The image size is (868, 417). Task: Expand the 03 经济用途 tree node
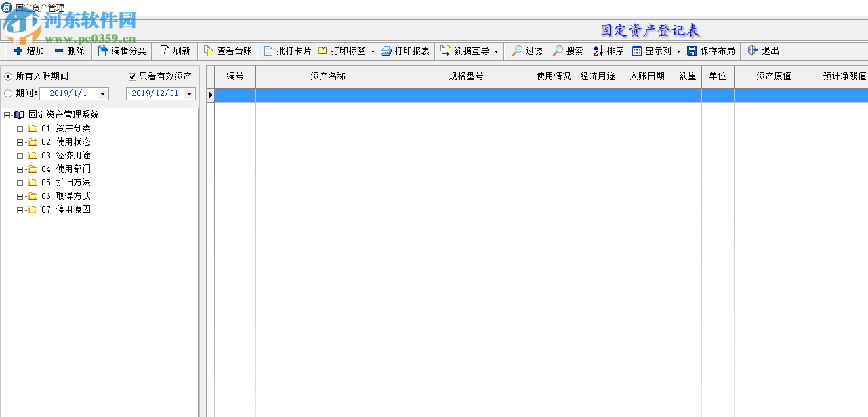point(20,156)
